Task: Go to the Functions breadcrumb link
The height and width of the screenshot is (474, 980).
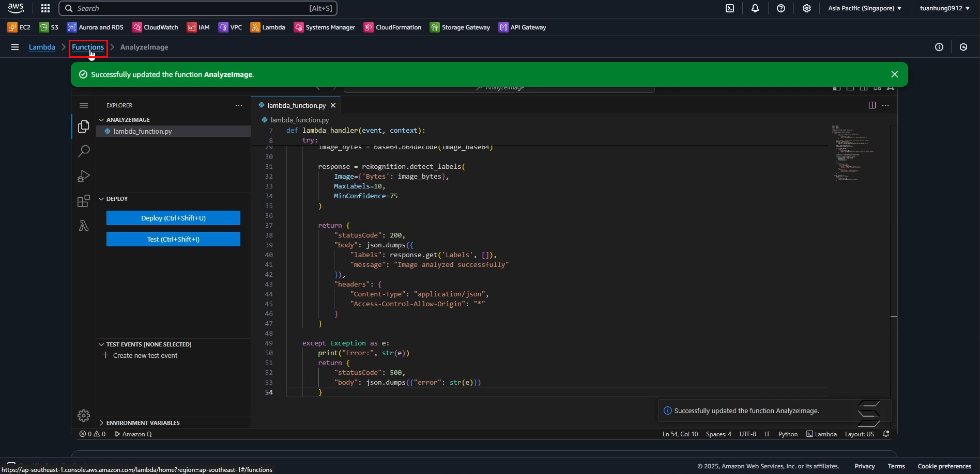Action: pyautogui.click(x=88, y=47)
